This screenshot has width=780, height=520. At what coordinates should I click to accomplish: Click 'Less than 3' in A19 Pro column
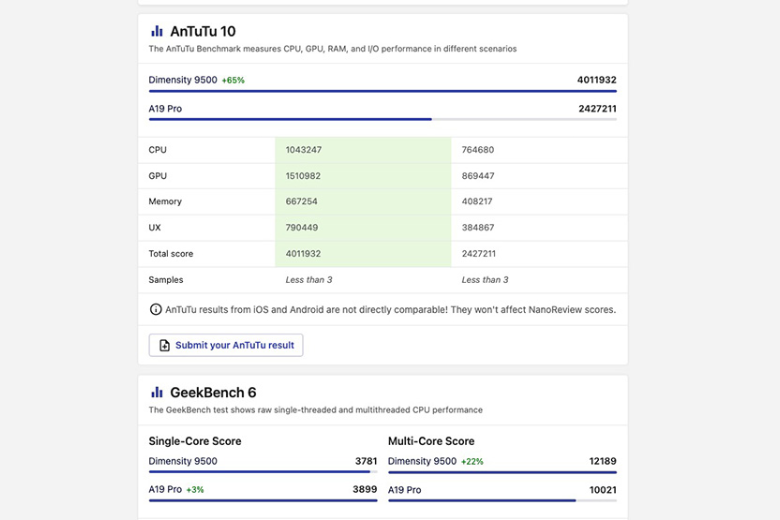point(485,280)
